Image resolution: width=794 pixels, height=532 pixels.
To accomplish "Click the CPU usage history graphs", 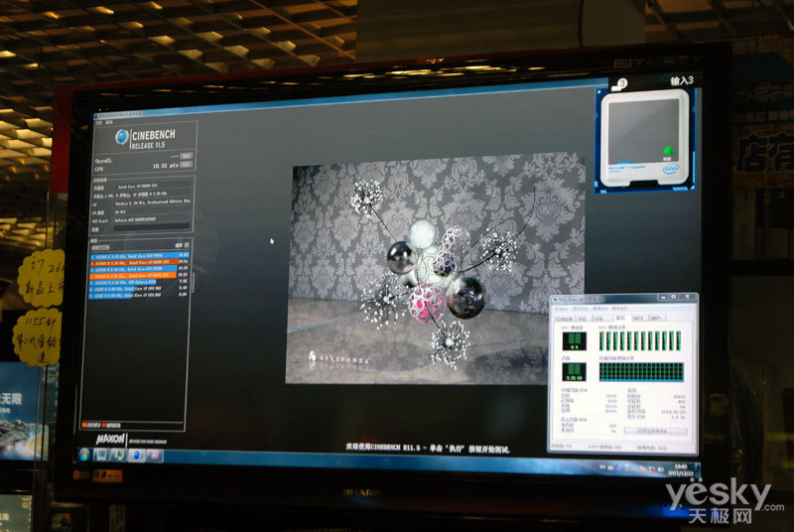I will [640, 340].
